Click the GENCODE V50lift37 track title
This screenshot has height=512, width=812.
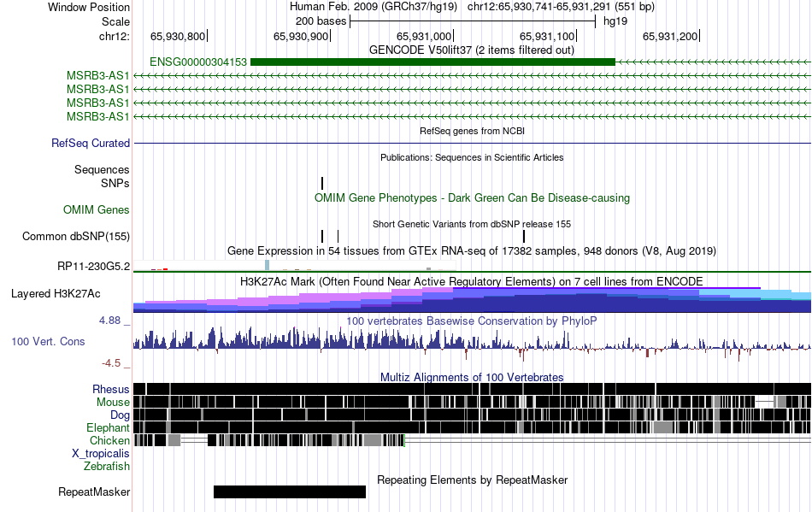click(x=472, y=50)
